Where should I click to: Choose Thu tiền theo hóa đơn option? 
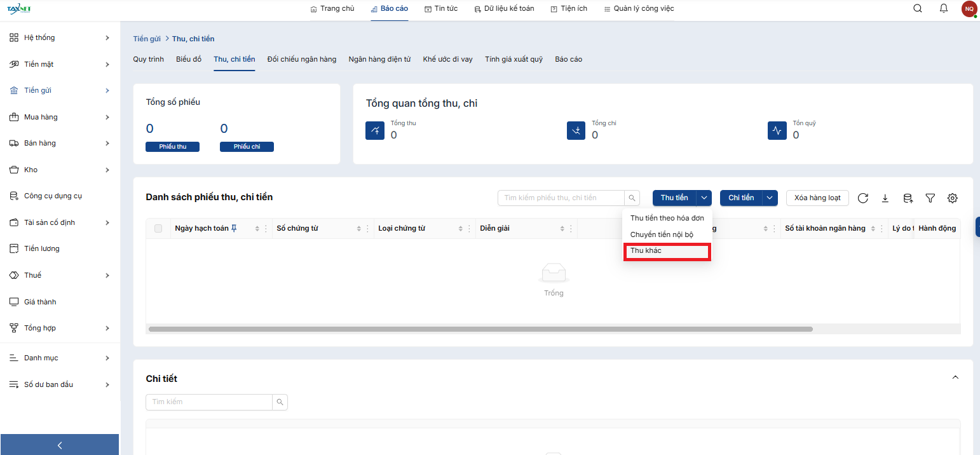pos(667,218)
